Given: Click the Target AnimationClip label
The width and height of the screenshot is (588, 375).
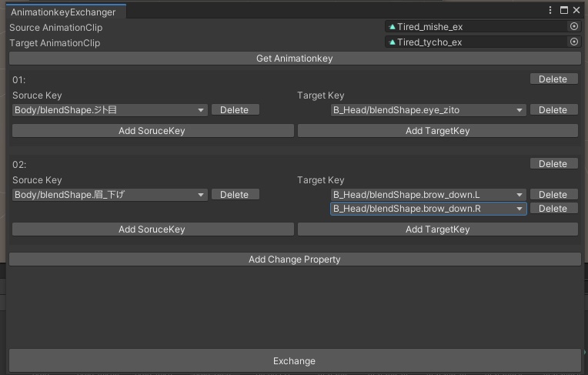Looking at the screenshot, I should click(55, 43).
